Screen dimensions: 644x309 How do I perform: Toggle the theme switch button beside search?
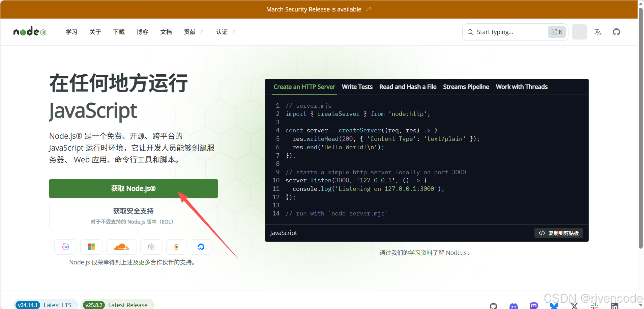tap(579, 32)
